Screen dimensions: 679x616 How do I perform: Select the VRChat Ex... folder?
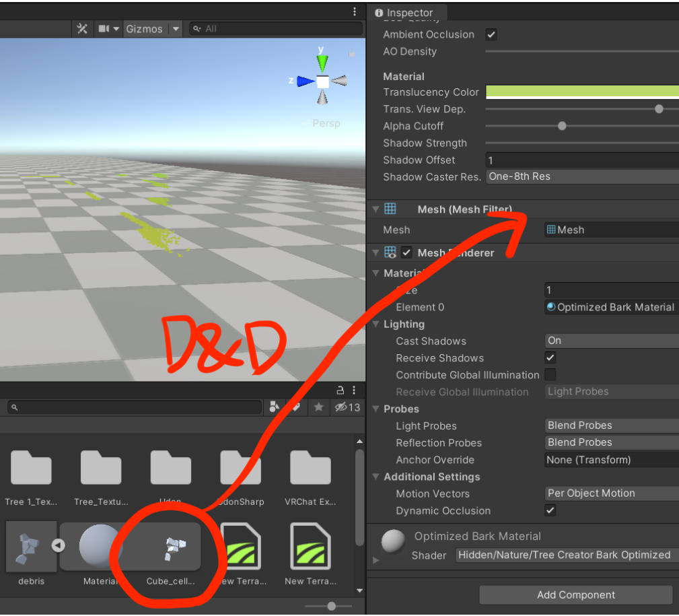[310, 478]
